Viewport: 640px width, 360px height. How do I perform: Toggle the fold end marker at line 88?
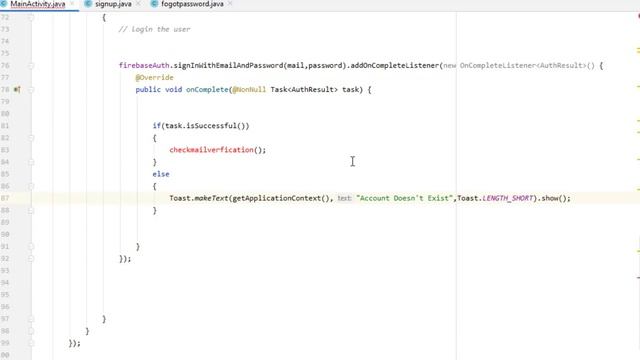point(31,210)
